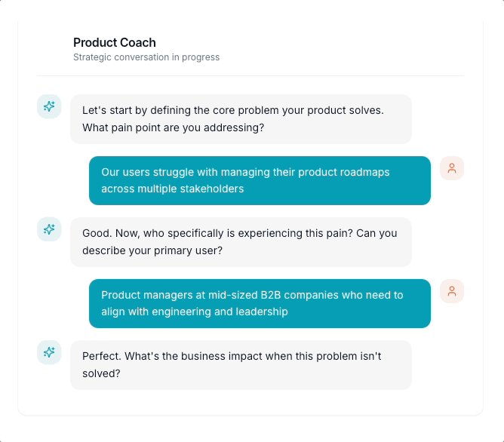Click the text "align with engineering and leadership"
Image resolution: width=504 pixels, height=442 pixels.
[194, 312]
